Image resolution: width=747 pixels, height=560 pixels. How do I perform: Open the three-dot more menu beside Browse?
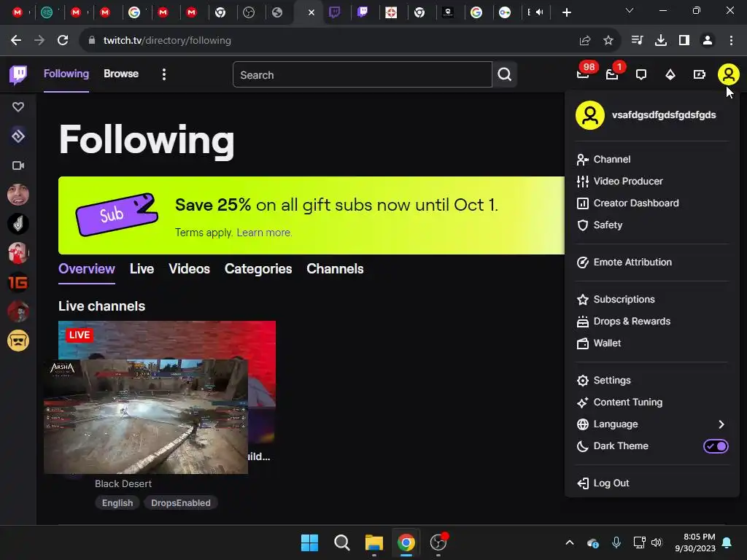click(x=164, y=74)
